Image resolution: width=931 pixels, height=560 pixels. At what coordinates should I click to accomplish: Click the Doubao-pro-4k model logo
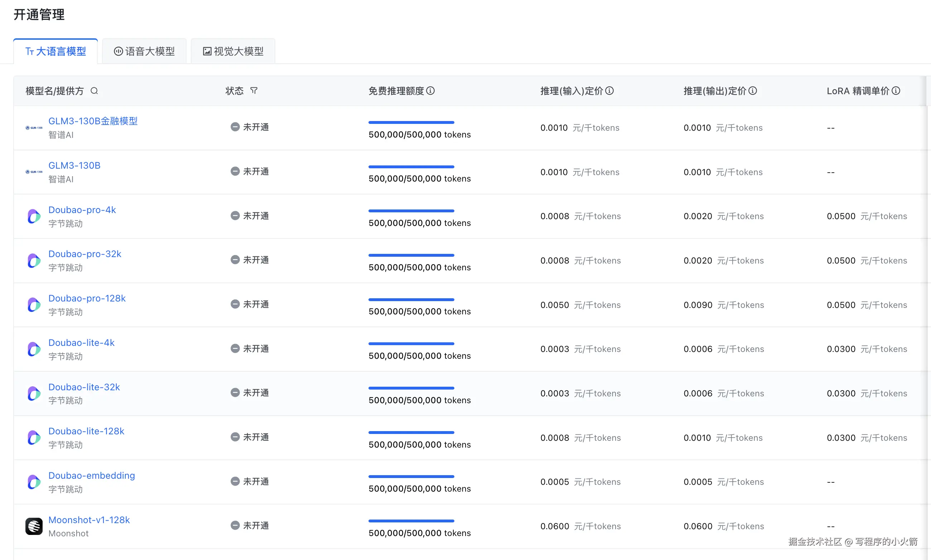coord(34,216)
